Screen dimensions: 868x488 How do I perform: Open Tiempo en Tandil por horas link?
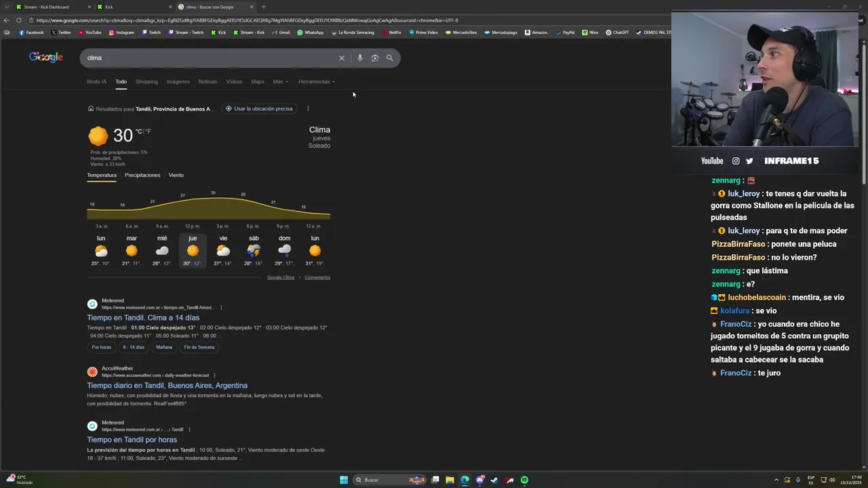[132, 440]
